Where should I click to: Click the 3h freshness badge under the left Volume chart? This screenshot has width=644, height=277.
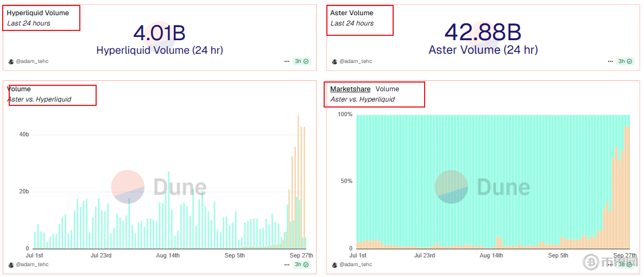301,265
